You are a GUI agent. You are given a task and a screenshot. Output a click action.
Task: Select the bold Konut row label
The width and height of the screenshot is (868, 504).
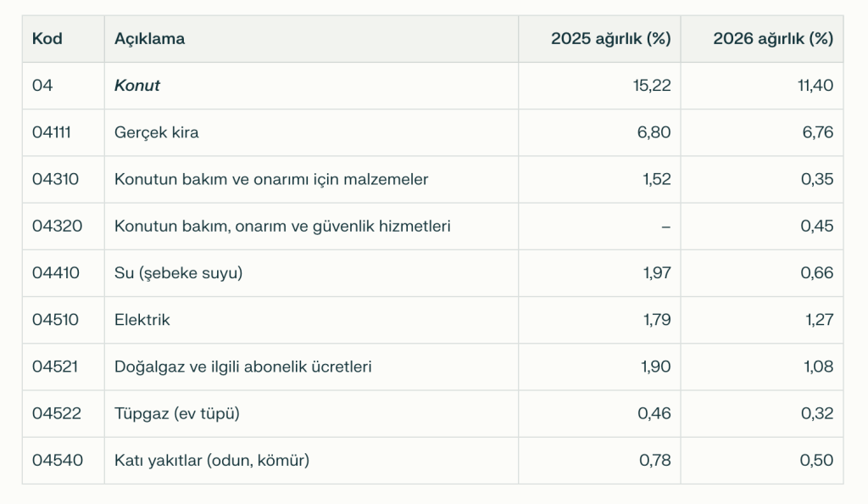(x=137, y=86)
